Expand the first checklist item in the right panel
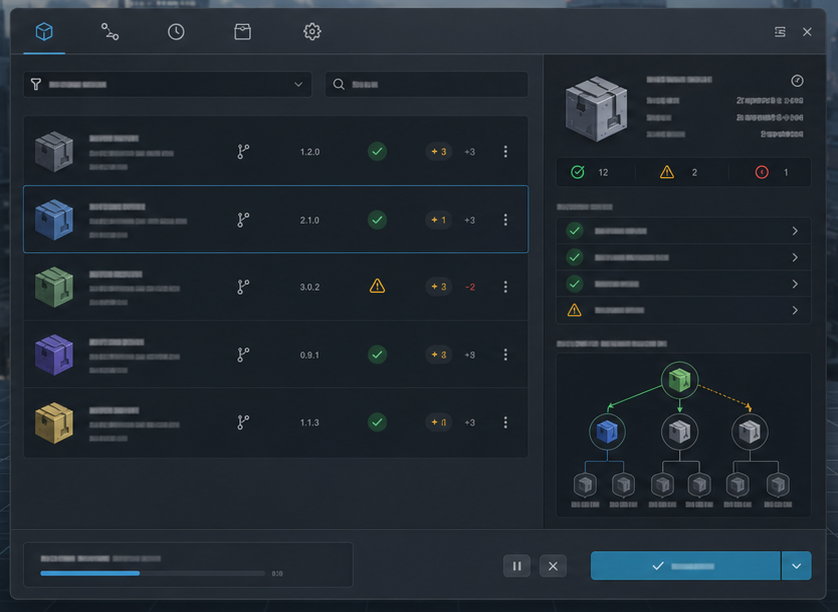The image size is (838, 612). 682,230
